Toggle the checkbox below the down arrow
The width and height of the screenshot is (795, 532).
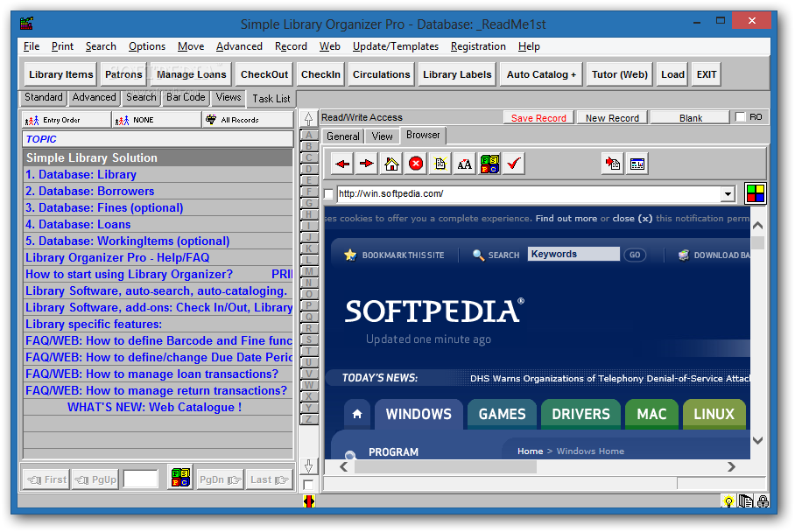point(308,485)
